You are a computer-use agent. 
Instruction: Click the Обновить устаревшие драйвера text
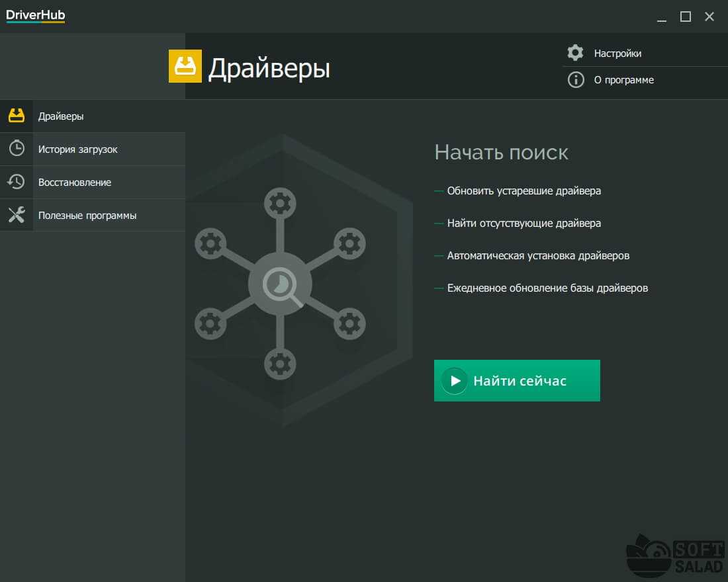[523, 191]
